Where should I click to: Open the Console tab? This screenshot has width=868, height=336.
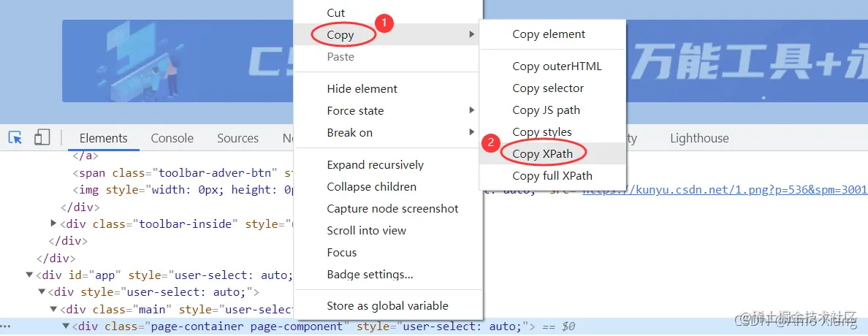[x=172, y=138]
